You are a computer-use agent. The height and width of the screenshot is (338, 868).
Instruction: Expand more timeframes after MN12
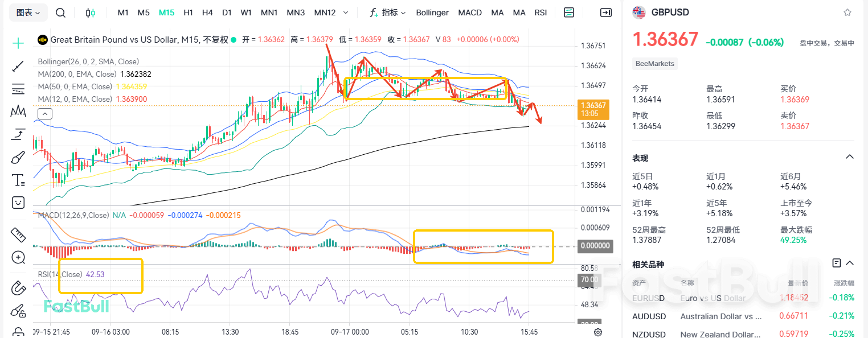(x=345, y=13)
